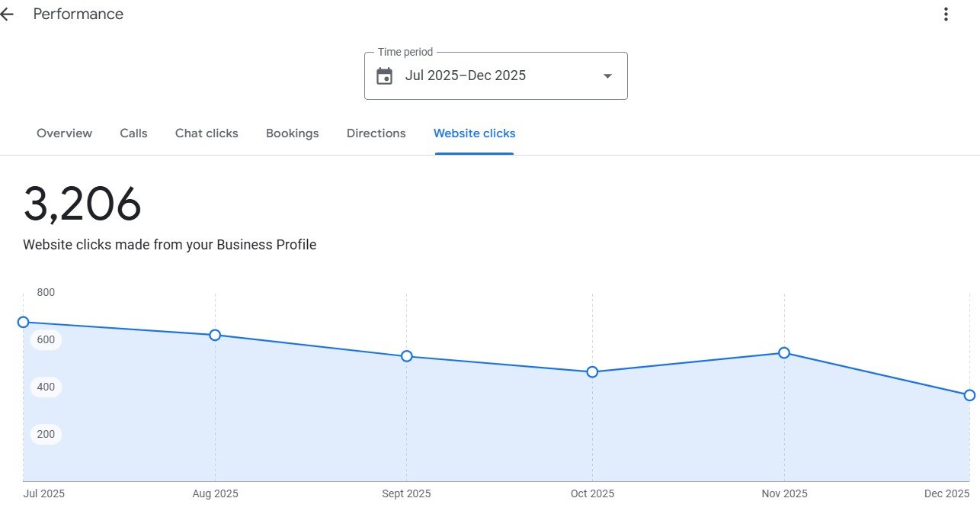Image resolution: width=980 pixels, height=511 pixels.
Task: Select the Aug 2025 chart data point
Action: (x=215, y=335)
